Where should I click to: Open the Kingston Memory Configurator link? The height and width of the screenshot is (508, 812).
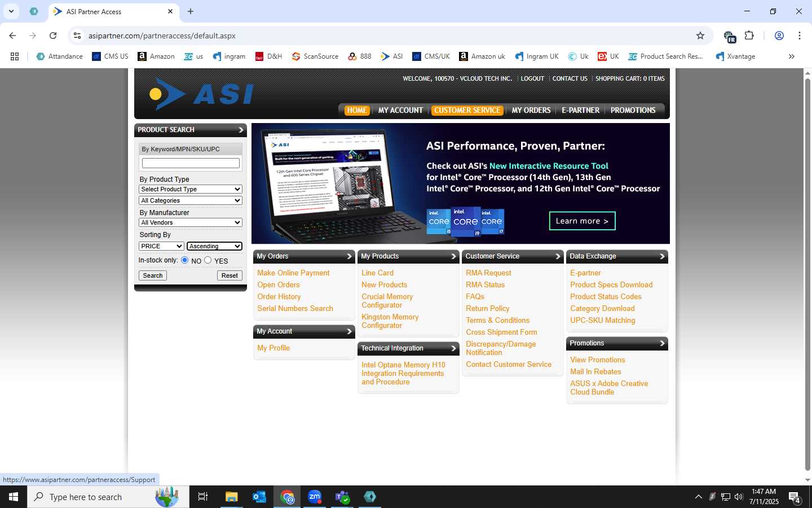pyautogui.click(x=390, y=321)
